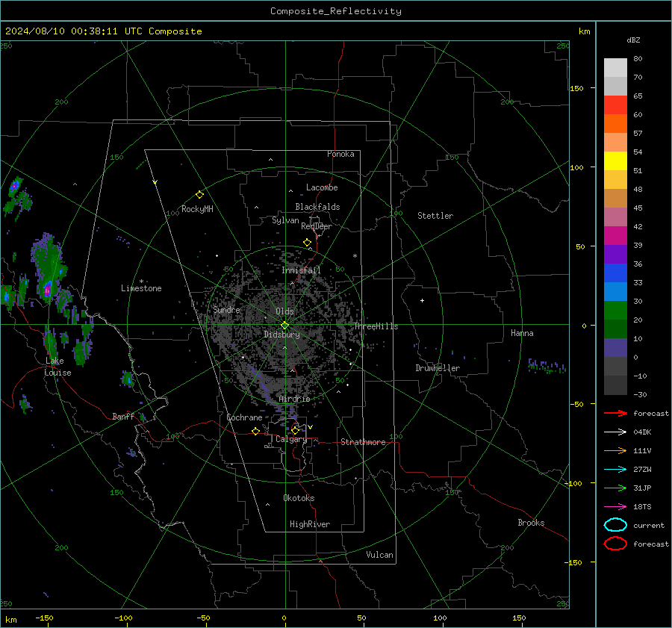
Task: Click the yellow diamond marker above Calgary label
Action: 295,430
